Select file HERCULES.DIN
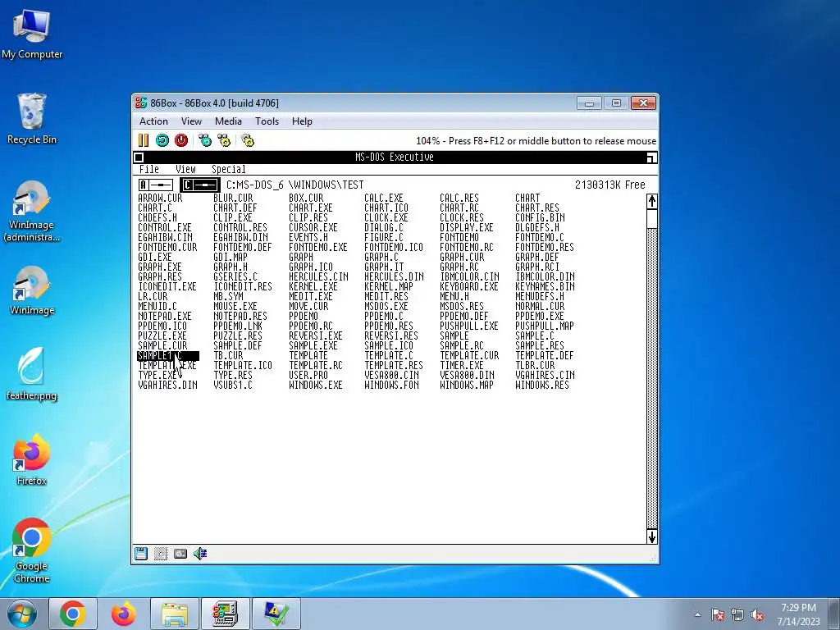 [x=394, y=277]
